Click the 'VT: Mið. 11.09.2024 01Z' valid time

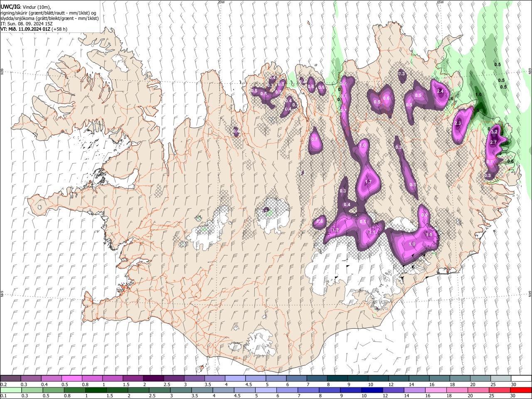26,29
